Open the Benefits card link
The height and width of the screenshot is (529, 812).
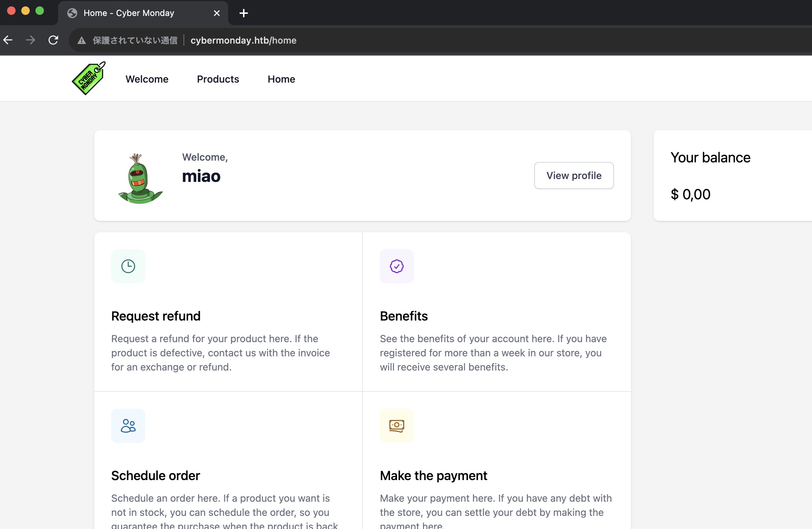point(404,316)
